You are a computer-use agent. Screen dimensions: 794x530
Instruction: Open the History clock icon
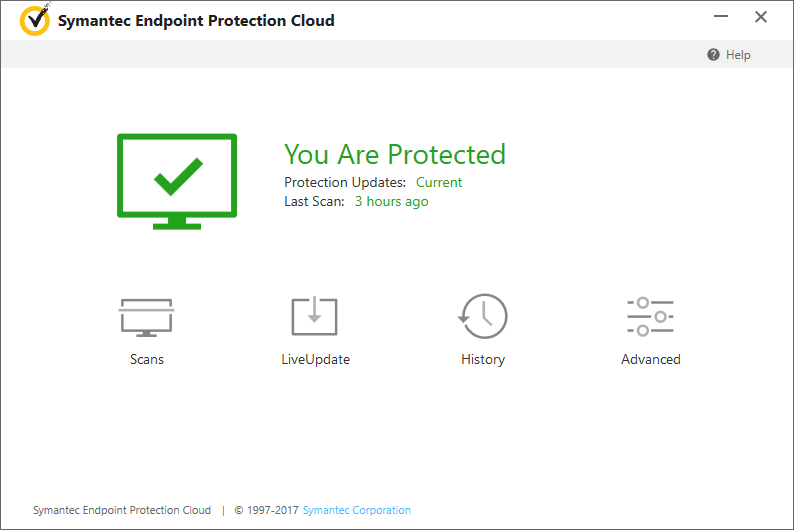coord(483,316)
